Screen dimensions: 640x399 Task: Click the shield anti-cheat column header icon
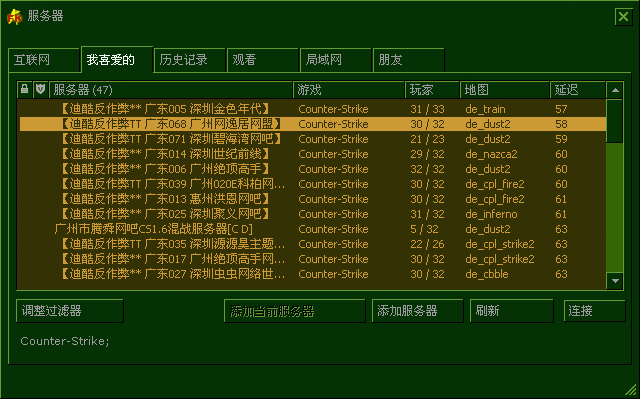click(40, 89)
